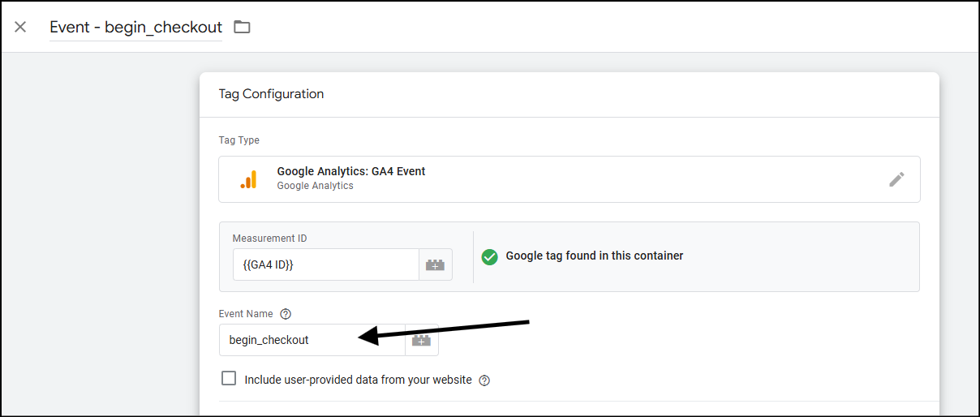This screenshot has width=980, height=417.
Task: Click the Tag Type label
Action: coord(239,140)
